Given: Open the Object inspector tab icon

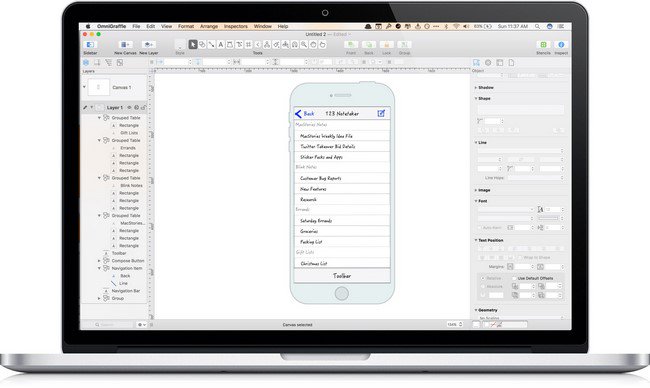Looking at the screenshot, I should pyautogui.click(x=476, y=63).
